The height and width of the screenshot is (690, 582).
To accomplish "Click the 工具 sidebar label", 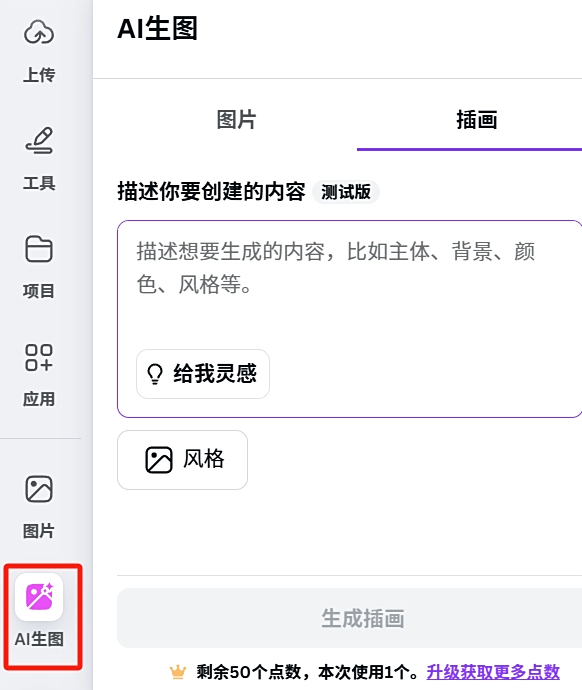I will (39, 183).
